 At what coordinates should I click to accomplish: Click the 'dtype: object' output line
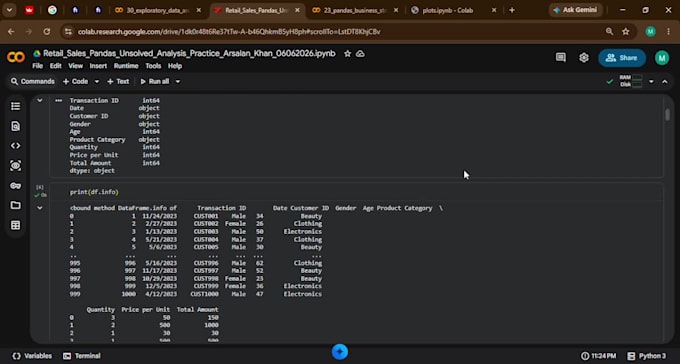[x=92, y=171]
